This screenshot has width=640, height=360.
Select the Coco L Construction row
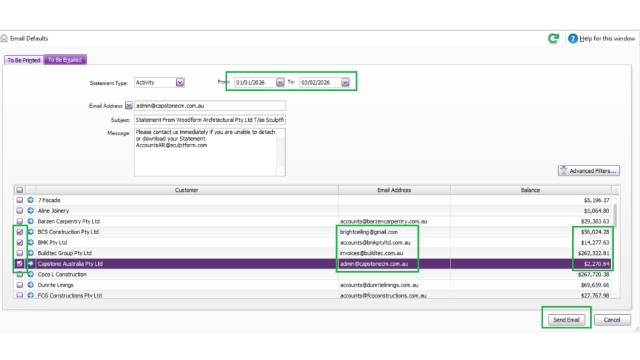313,274
